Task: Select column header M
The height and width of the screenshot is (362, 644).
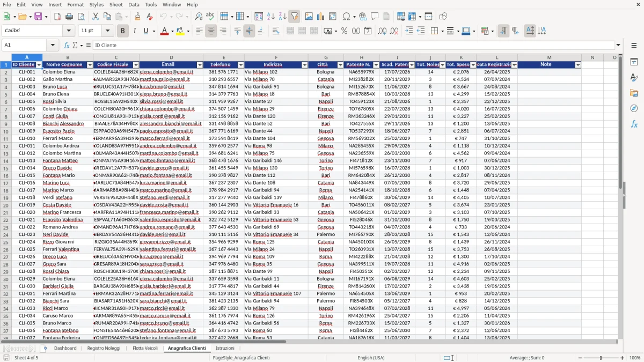Action: [x=549, y=57]
